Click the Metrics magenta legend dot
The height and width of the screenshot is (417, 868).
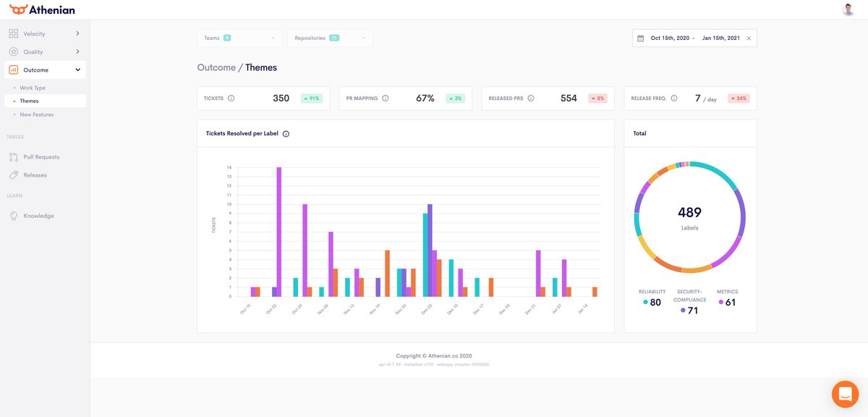[x=720, y=303]
